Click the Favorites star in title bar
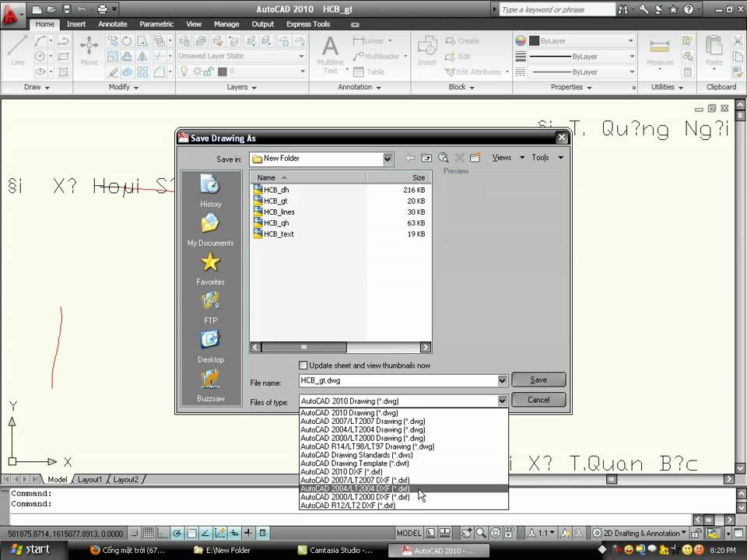 click(673, 9)
